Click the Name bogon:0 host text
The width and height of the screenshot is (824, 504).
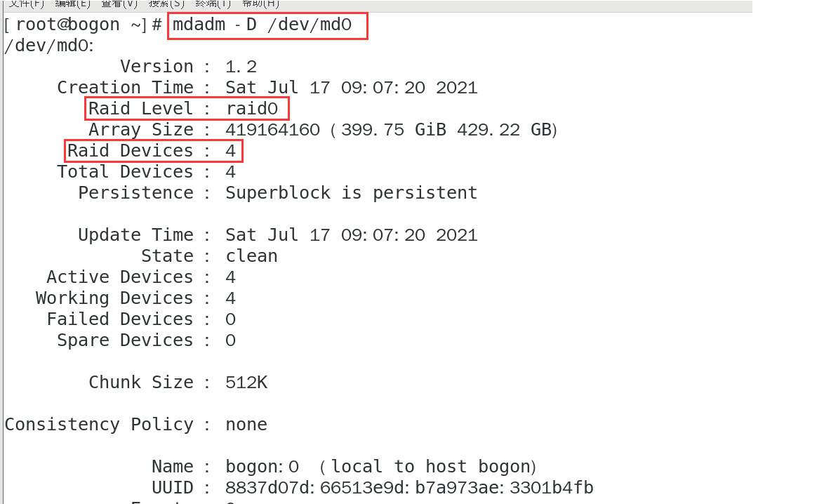(380, 467)
